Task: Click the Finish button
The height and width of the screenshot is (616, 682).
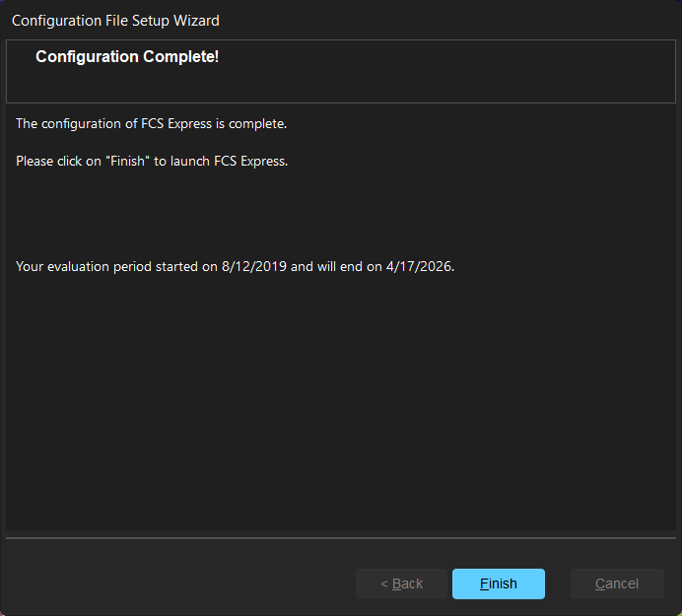Action: coord(498,583)
